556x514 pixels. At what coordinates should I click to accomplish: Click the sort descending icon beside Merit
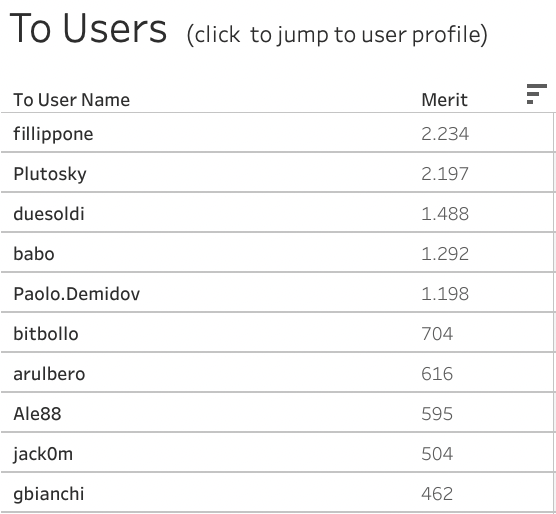(536, 94)
